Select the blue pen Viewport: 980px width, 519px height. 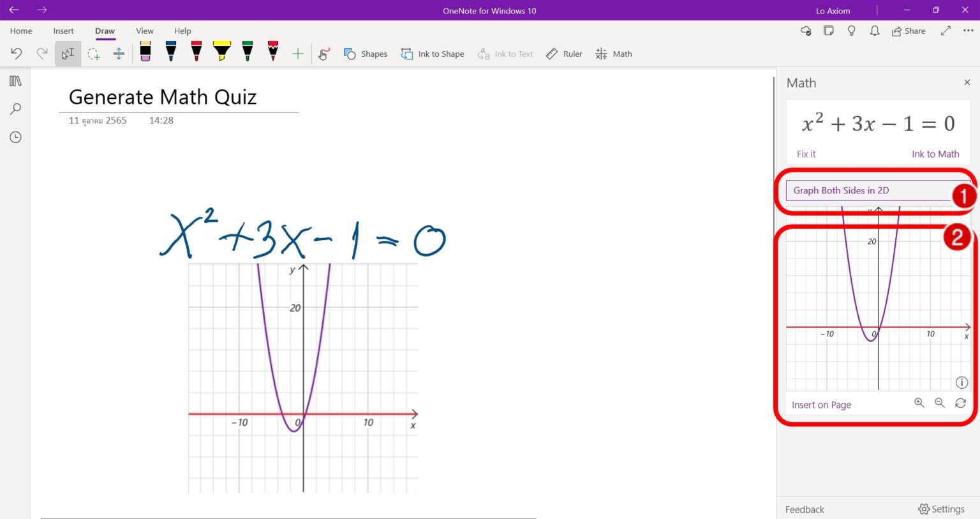tap(170, 52)
